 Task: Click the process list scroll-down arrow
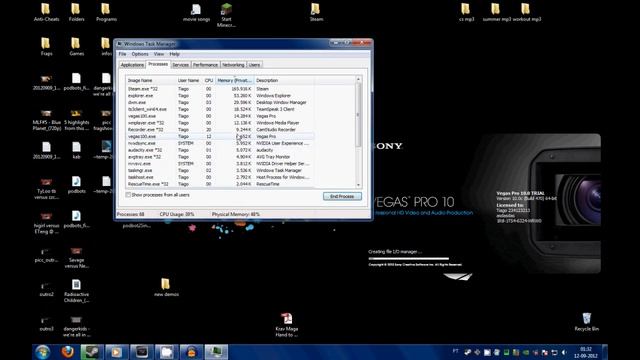[358, 185]
